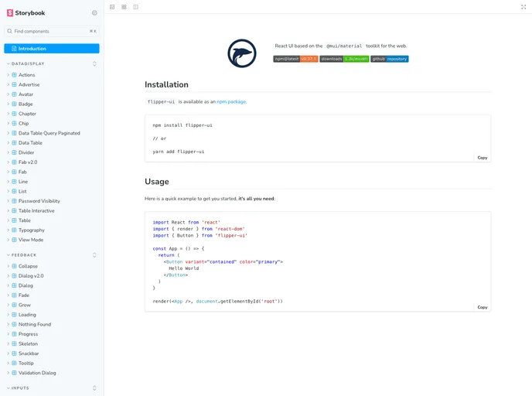Click the Badge component icon
The image size is (532, 396).
coord(14,104)
